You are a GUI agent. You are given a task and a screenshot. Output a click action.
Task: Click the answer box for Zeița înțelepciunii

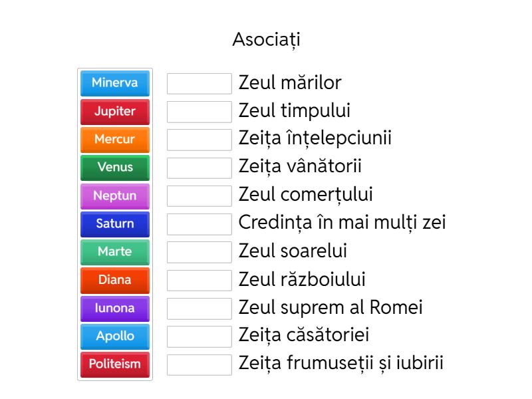199,139
